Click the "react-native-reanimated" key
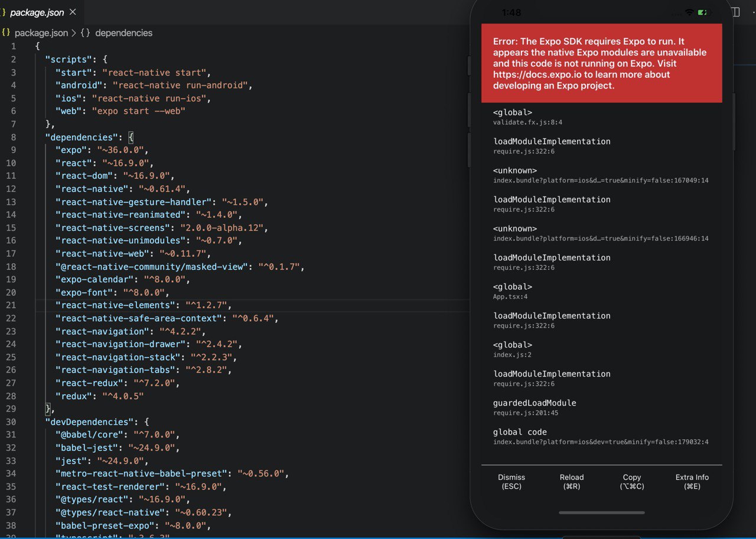This screenshot has width=756, height=539. pyautogui.click(x=120, y=215)
